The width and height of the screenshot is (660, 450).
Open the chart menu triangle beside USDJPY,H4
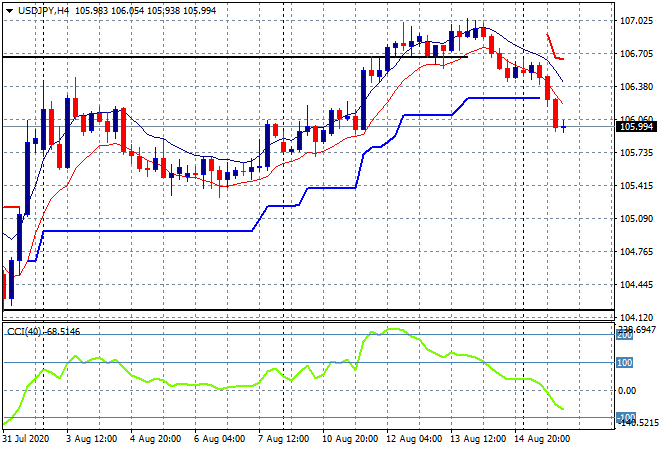click(9, 11)
